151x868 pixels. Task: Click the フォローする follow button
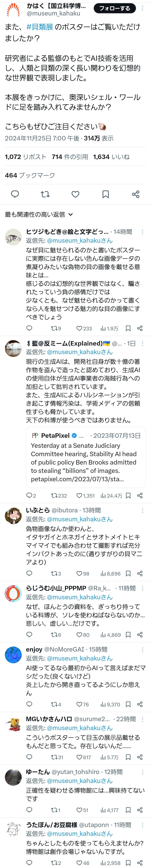[114, 8]
